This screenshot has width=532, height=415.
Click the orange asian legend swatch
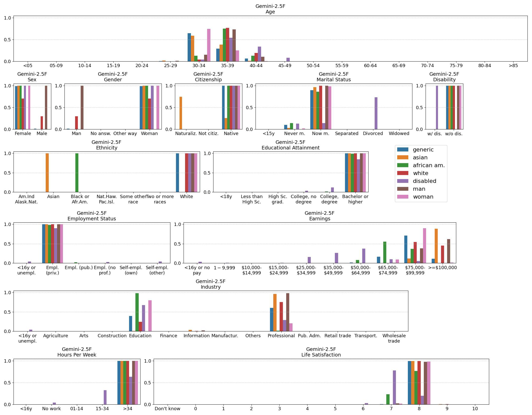[x=403, y=157]
